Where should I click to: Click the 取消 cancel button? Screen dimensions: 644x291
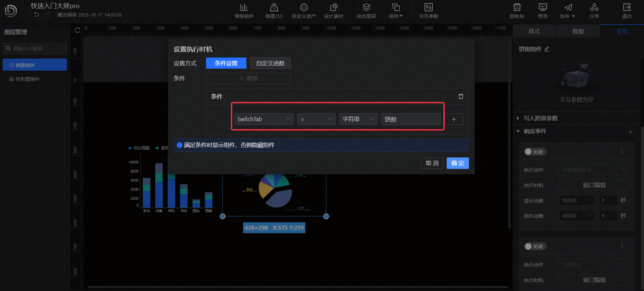click(432, 163)
